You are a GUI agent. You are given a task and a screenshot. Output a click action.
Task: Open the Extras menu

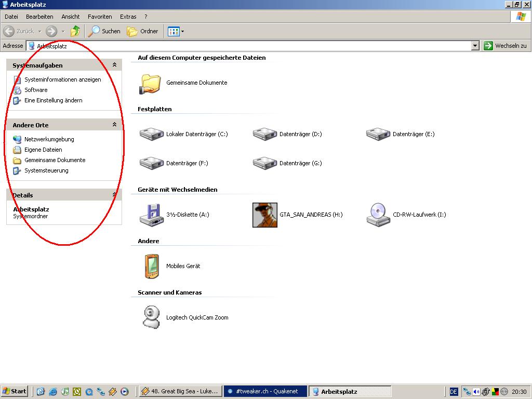point(128,17)
